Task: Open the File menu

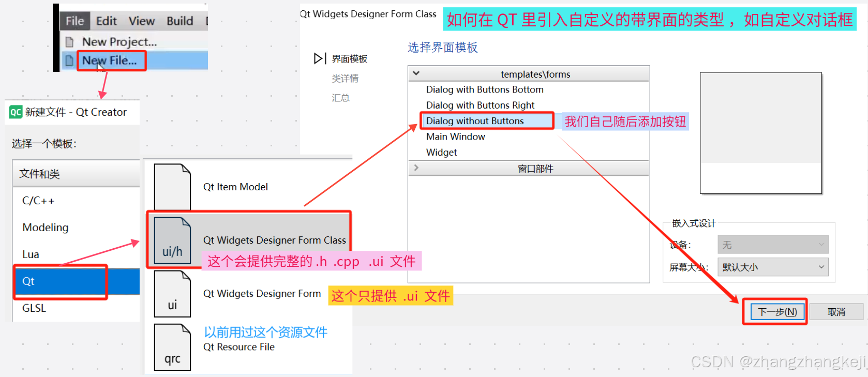Action: (x=74, y=21)
